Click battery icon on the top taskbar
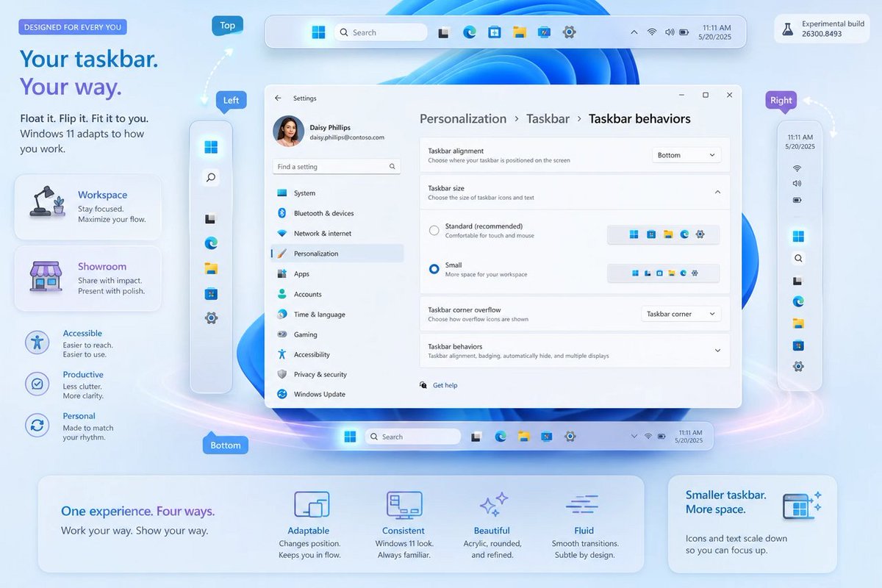 (x=684, y=32)
